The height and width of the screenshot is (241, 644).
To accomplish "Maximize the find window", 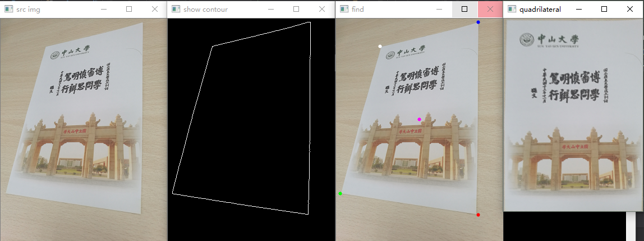I will [x=464, y=9].
